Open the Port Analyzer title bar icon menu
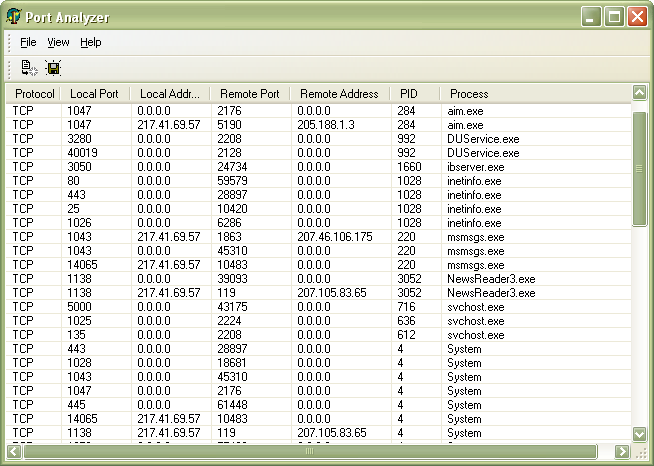Image resolution: width=654 pixels, height=466 pixels. point(13,17)
